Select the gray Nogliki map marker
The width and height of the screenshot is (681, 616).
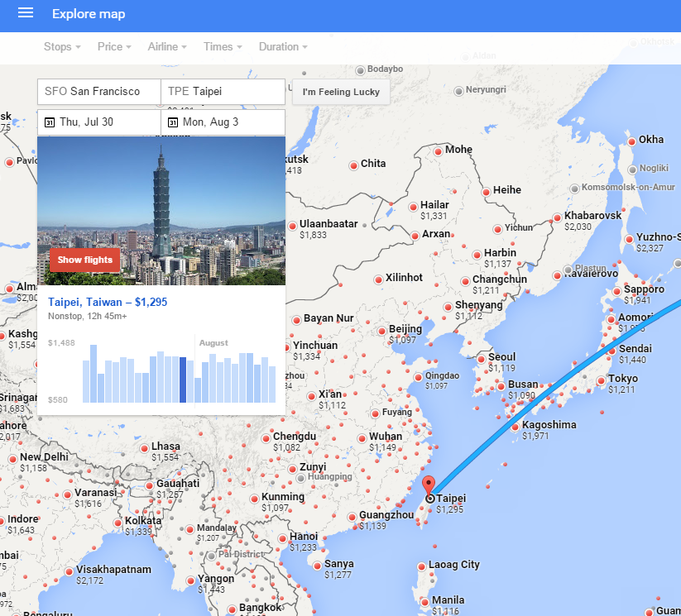click(x=632, y=170)
